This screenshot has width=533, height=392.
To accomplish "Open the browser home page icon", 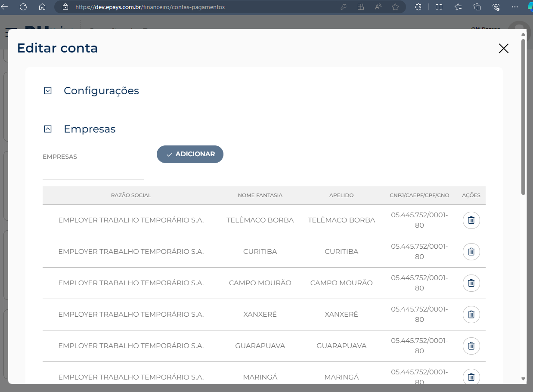I will (x=42, y=7).
